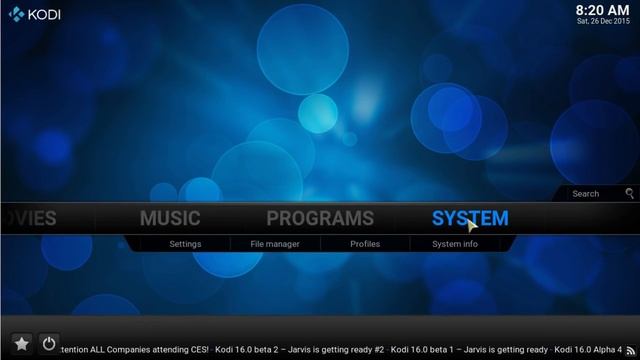Screen dimensions: 640x360
Task: Select the SYSTEM home menu item
Action: tap(470, 218)
